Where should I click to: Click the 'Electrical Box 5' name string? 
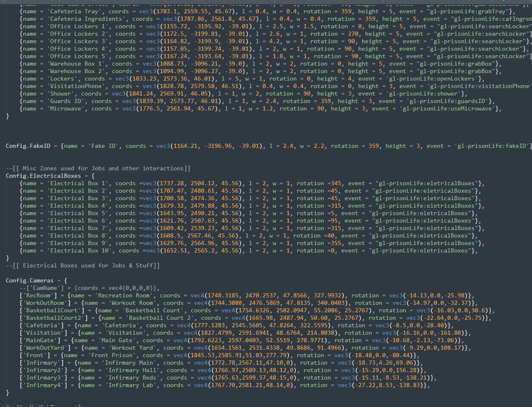[78, 213]
